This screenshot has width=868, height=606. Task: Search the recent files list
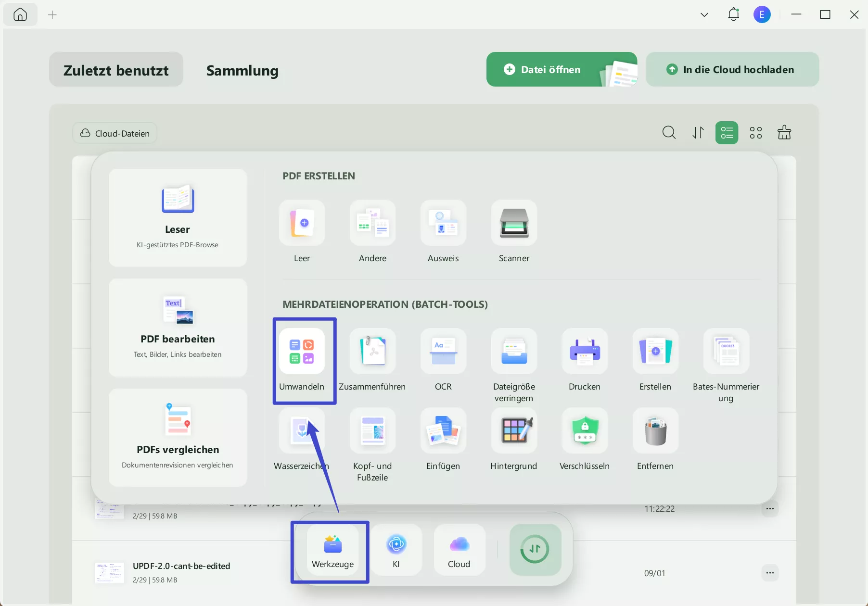click(x=669, y=132)
